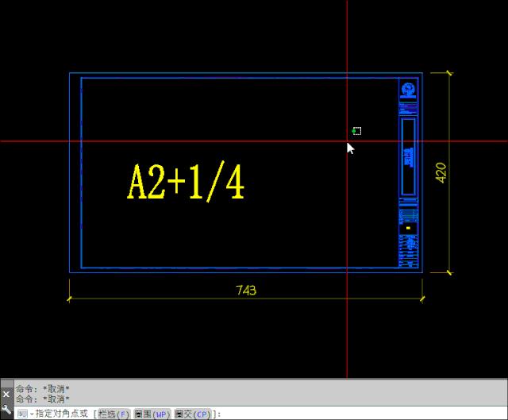This screenshot has width=508, height=420.
Task: Click the A2+1/4 yellow text
Action: [x=186, y=182]
